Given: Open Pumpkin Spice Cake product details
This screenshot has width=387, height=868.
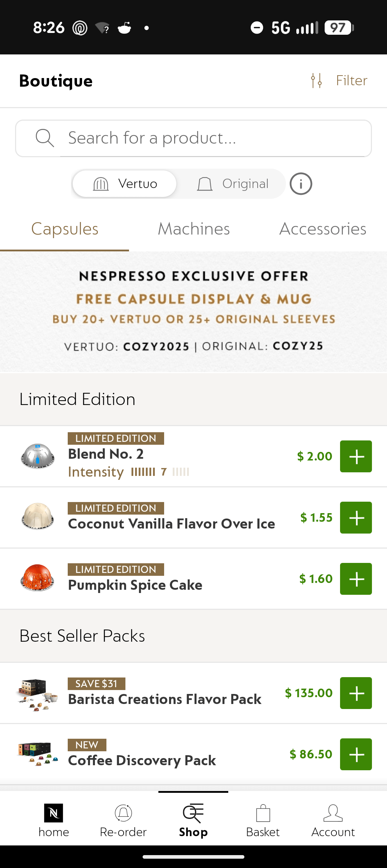Looking at the screenshot, I should [x=135, y=585].
